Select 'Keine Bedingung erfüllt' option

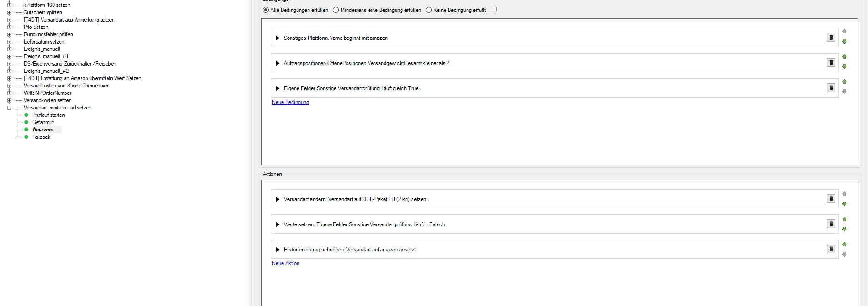click(429, 10)
